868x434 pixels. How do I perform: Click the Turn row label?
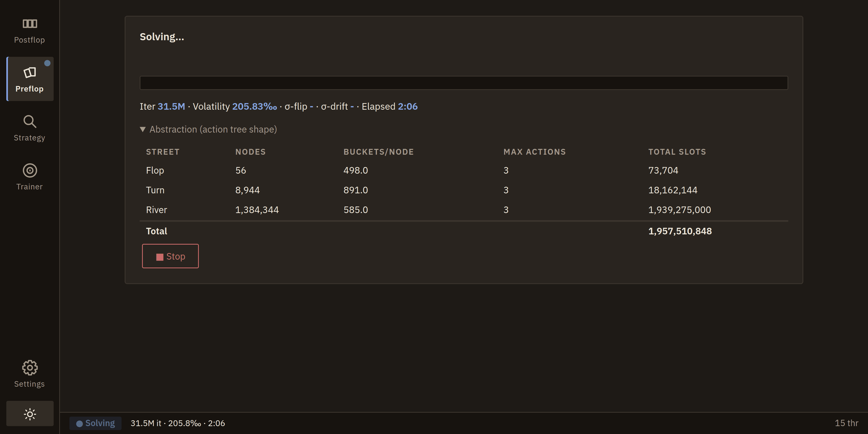[x=155, y=190]
